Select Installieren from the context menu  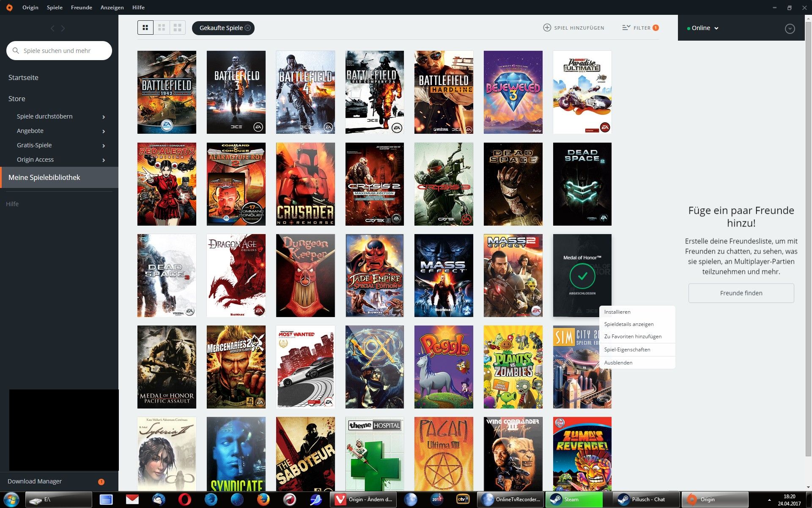[x=617, y=312]
